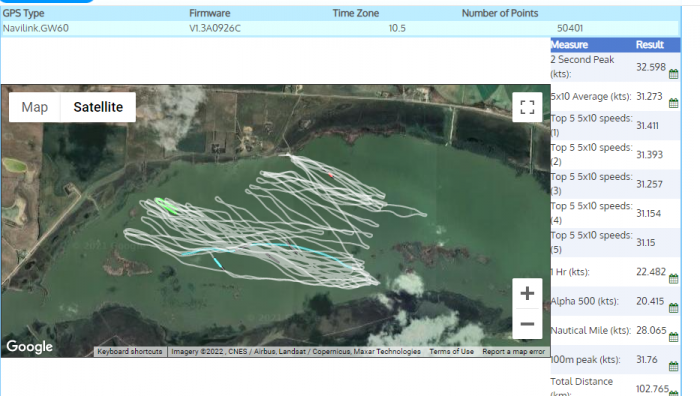The width and height of the screenshot is (700, 396).
Task: Click calendar icon next to 100m peak
Action: (x=674, y=367)
